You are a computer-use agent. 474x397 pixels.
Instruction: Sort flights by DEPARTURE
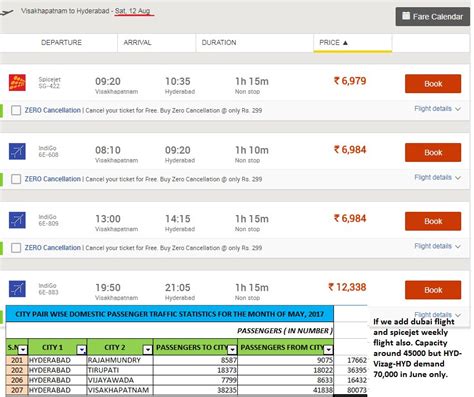[61, 43]
